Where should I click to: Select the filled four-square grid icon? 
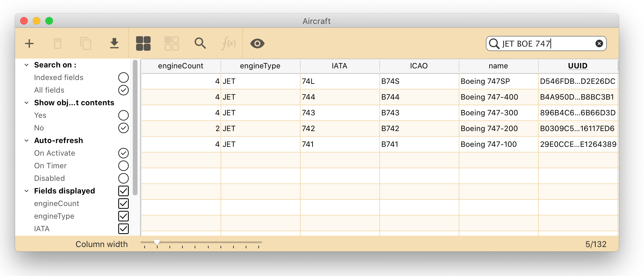pyautogui.click(x=143, y=43)
